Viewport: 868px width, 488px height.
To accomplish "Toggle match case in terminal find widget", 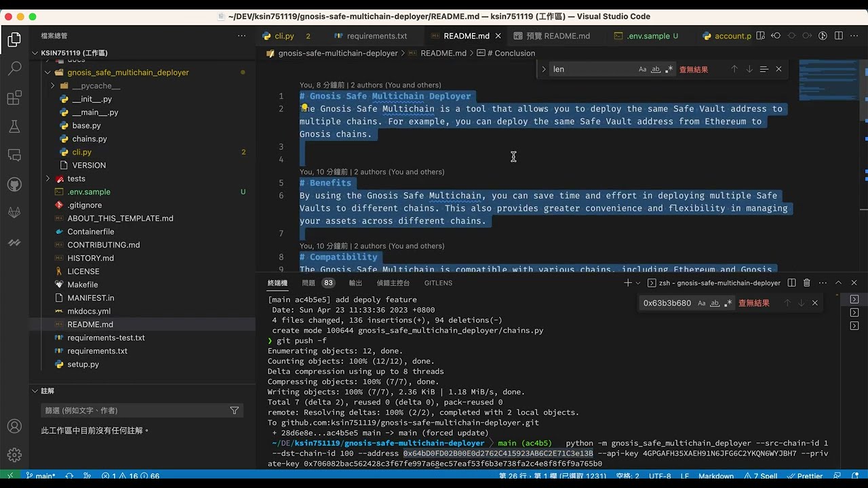I will click(702, 303).
